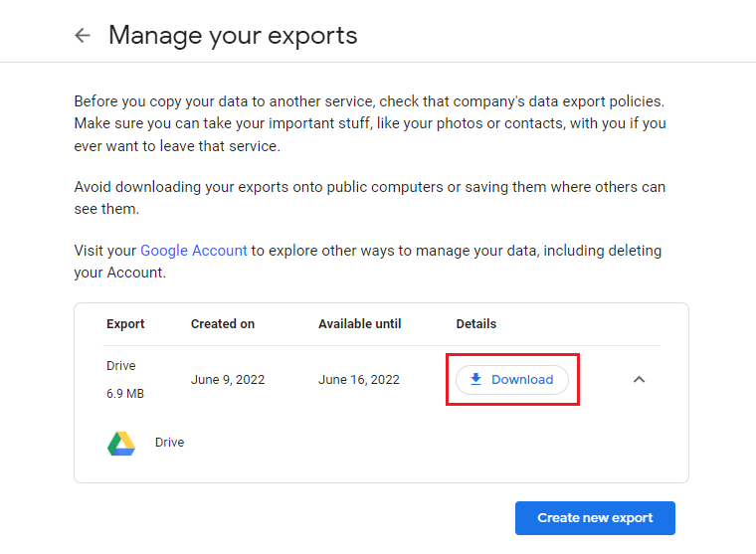Click the 'Created on' column header

coord(223,324)
